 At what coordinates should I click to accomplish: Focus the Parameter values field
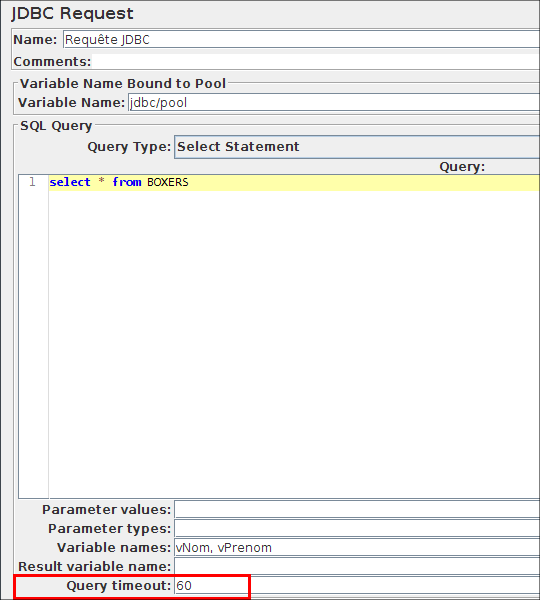tap(357, 510)
